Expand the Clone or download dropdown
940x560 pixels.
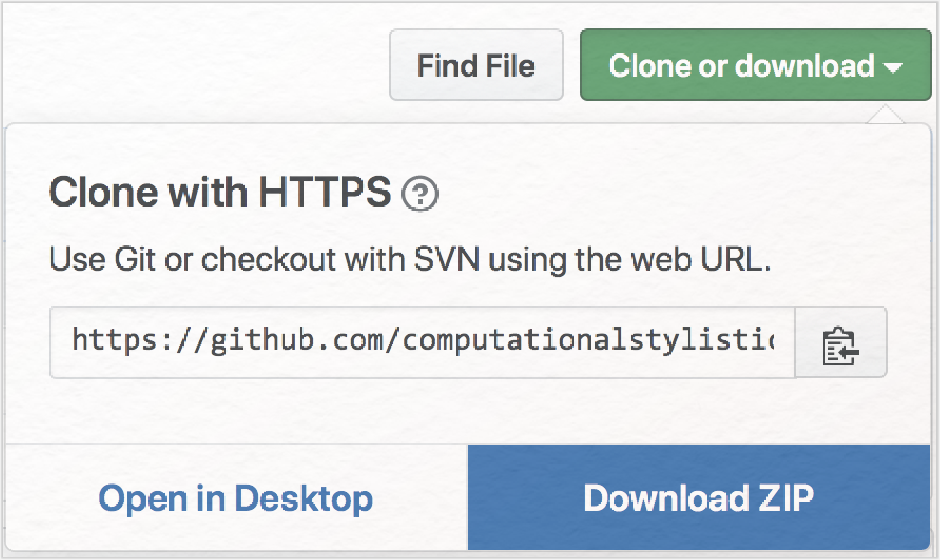(756, 65)
